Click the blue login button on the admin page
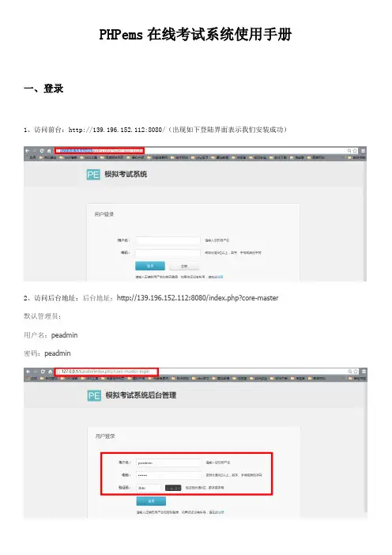The height and width of the screenshot is (555, 392). pos(151,501)
